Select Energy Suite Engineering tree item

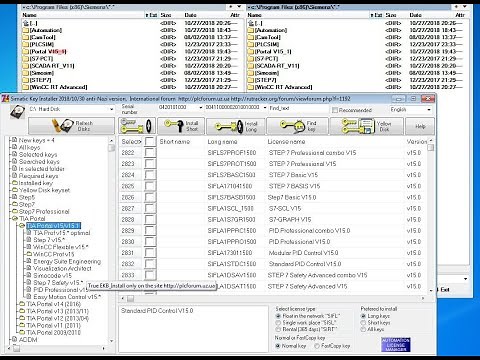coord(67,261)
